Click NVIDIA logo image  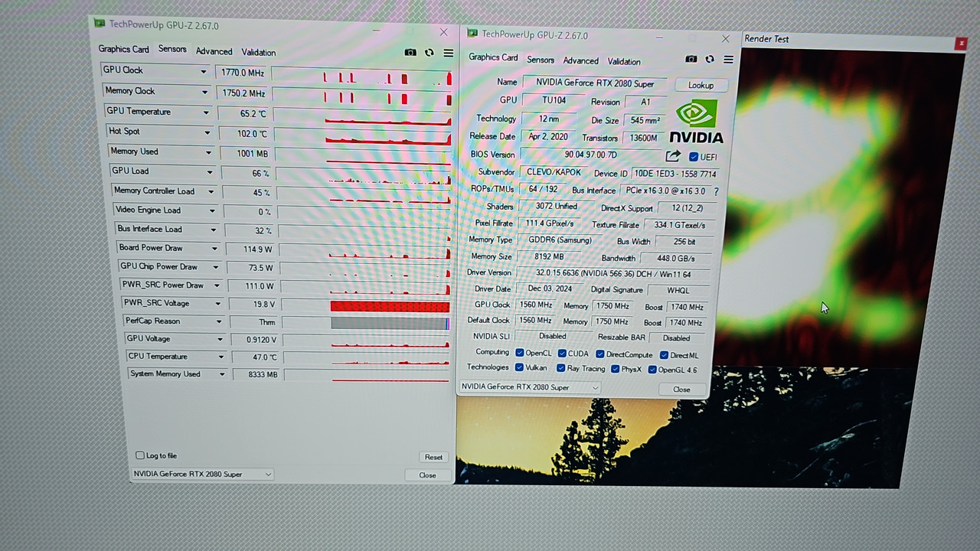(697, 121)
